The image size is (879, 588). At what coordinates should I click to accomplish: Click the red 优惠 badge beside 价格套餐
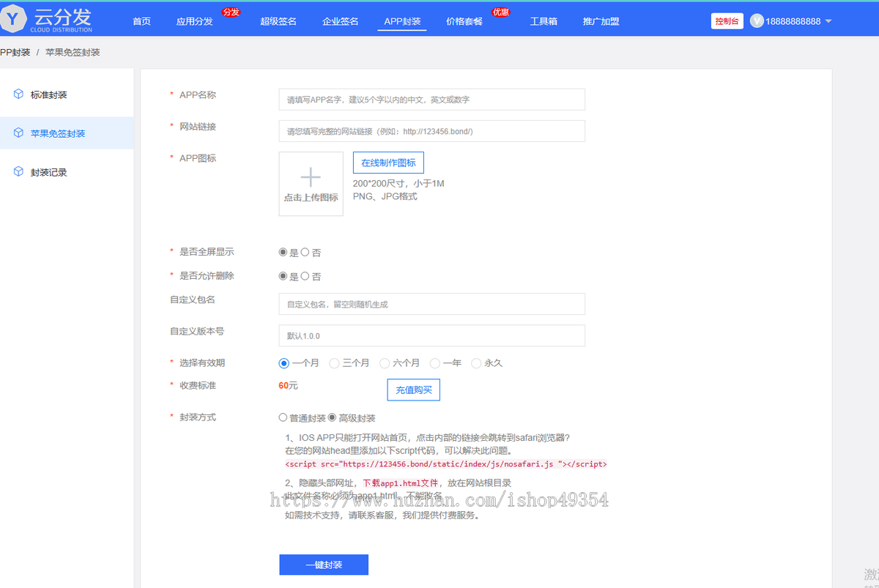[501, 12]
